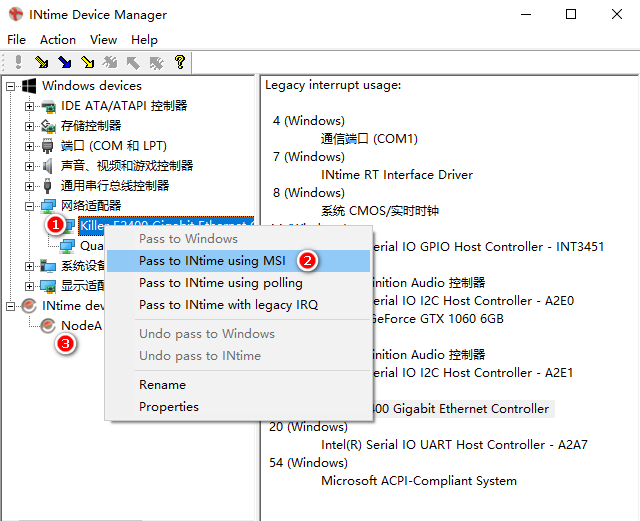Minimize the INtime Device Manager window
The height and width of the screenshot is (521, 640).
pos(526,14)
